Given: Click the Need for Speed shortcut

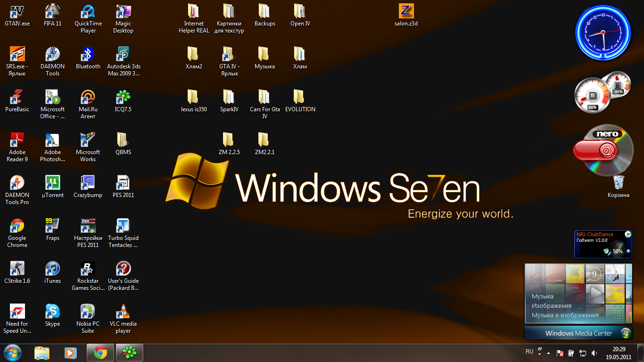Looking at the screenshot, I should [17, 319].
